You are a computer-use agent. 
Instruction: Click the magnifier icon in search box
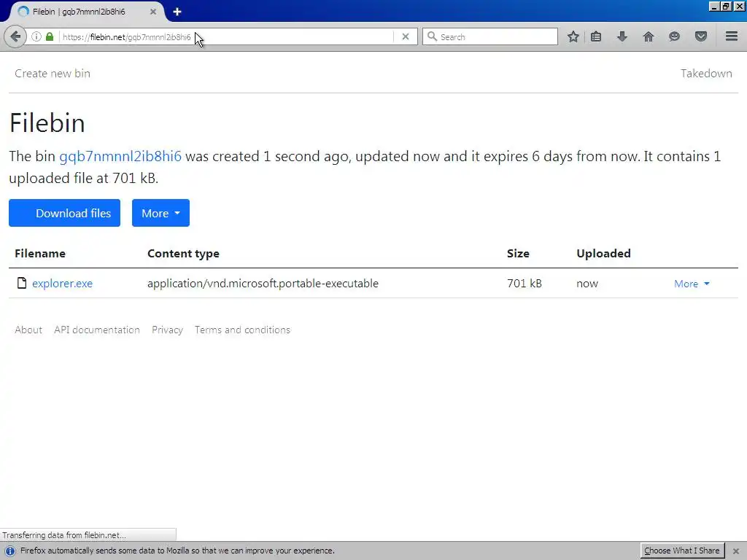point(432,36)
